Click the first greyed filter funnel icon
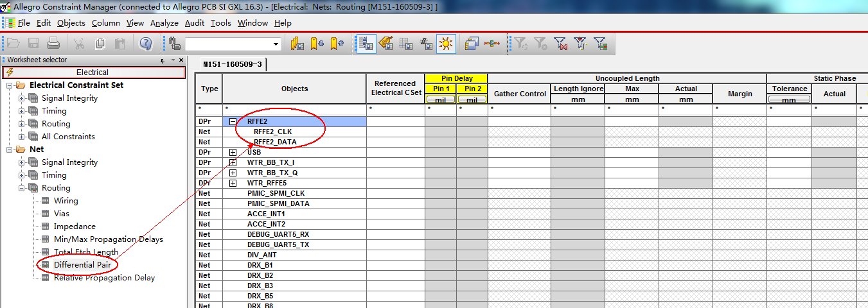Image resolution: width=868 pixels, height=308 pixels. tap(520, 44)
